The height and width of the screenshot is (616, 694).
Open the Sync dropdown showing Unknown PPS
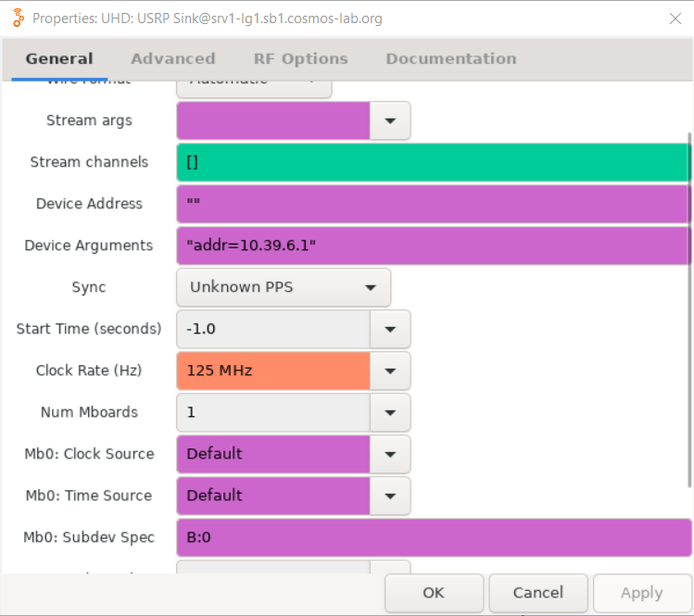(x=284, y=287)
